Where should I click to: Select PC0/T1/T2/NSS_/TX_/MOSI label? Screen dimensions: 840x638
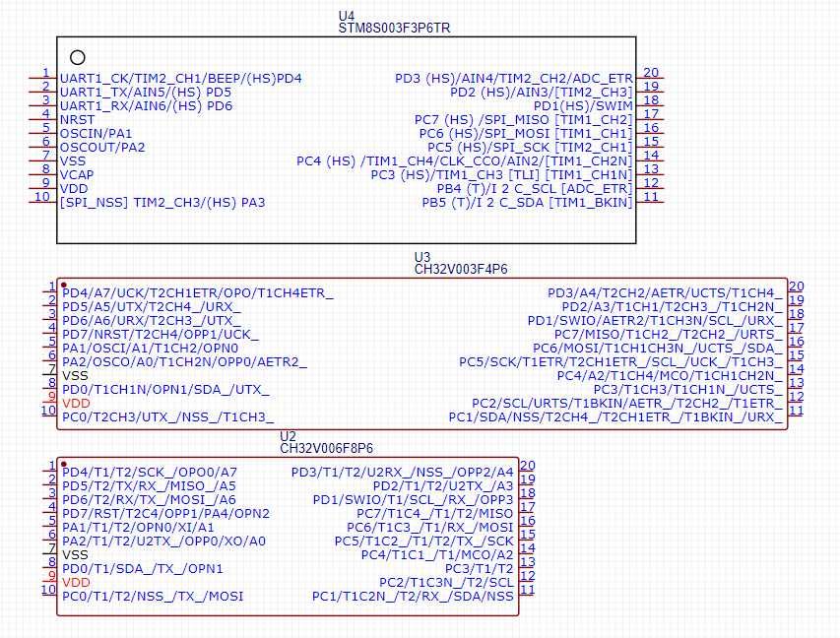153,597
